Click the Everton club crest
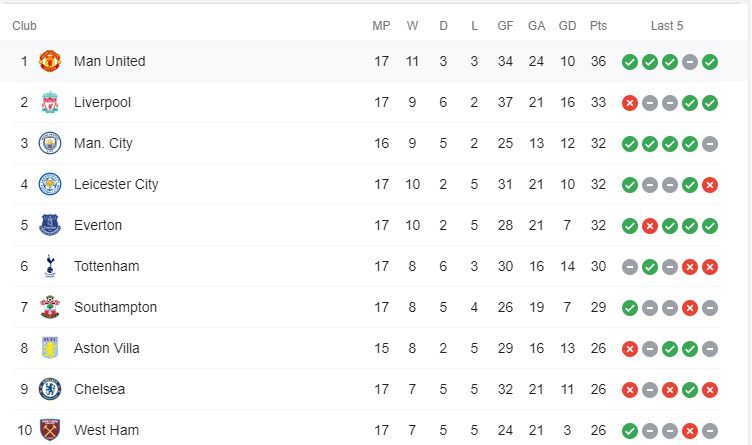This screenshot has height=445, width=752. point(50,225)
